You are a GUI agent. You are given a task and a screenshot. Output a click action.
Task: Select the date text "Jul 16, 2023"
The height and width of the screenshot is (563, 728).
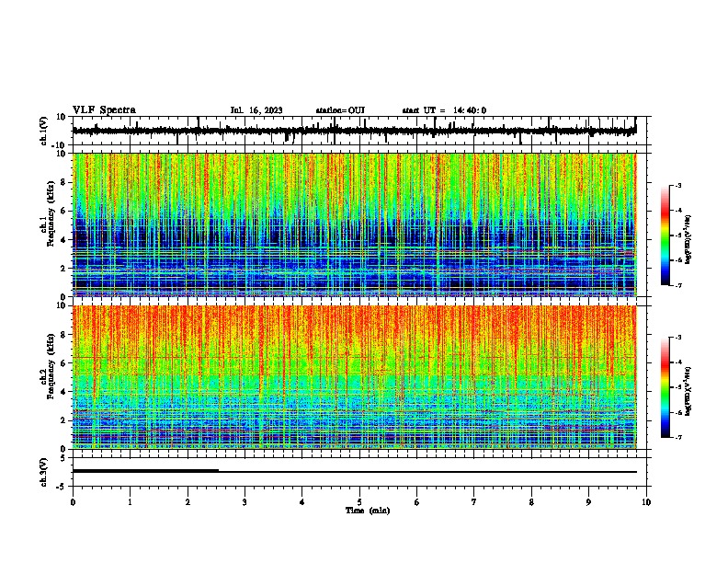(x=256, y=110)
